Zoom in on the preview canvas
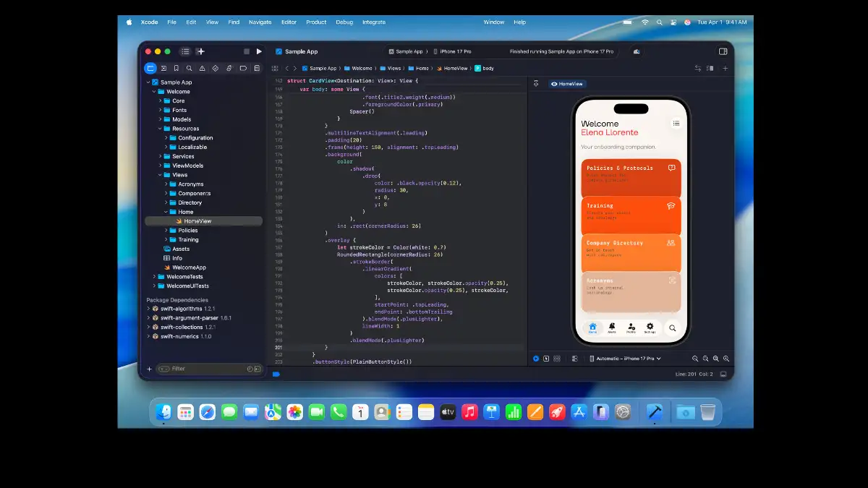 pos(716,359)
